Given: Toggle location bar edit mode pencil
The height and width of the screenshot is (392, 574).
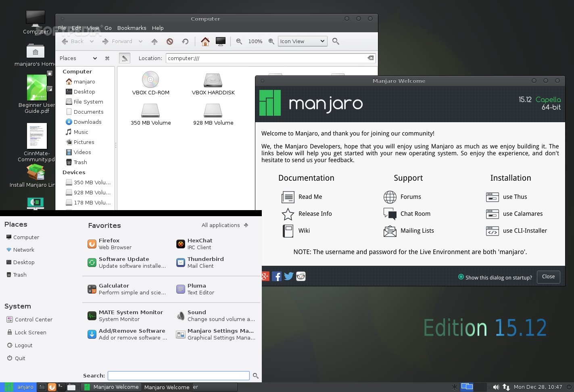Looking at the screenshot, I should (125, 58).
